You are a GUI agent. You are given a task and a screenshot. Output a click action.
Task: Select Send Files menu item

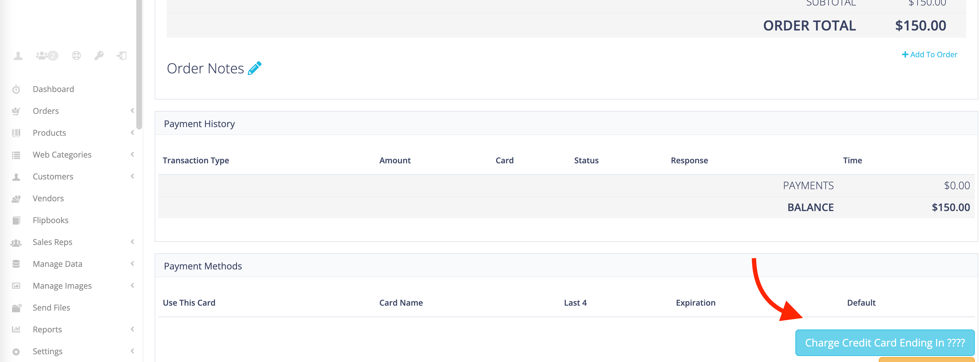[51, 308]
